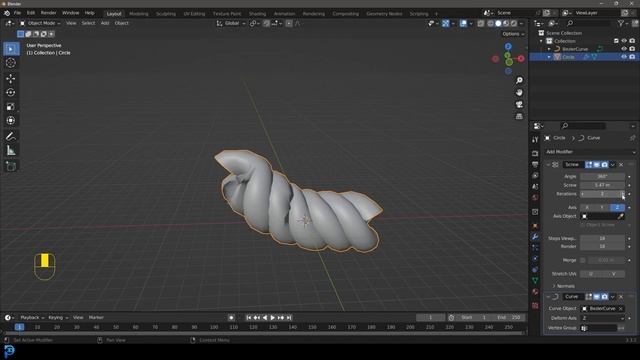The width and height of the screenshot is (640, 360).
Task: Select the Annotate tool
Action: tap(11, 136)
